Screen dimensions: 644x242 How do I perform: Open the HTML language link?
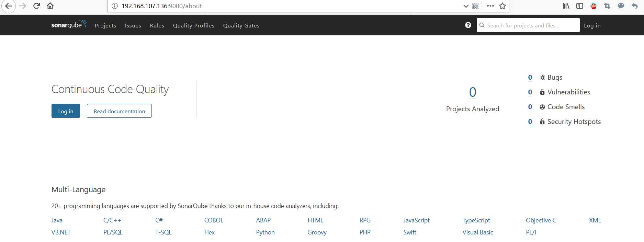315,220
